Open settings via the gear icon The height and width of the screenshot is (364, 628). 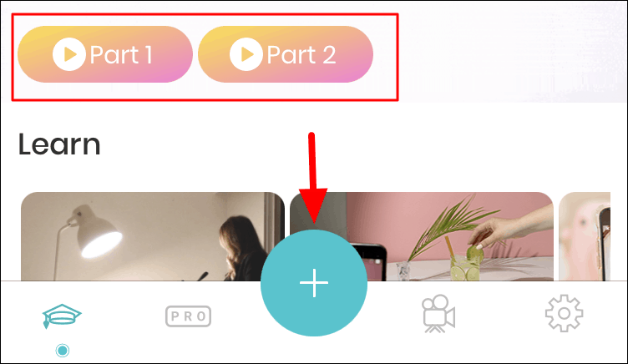click(x=564, y=314)
